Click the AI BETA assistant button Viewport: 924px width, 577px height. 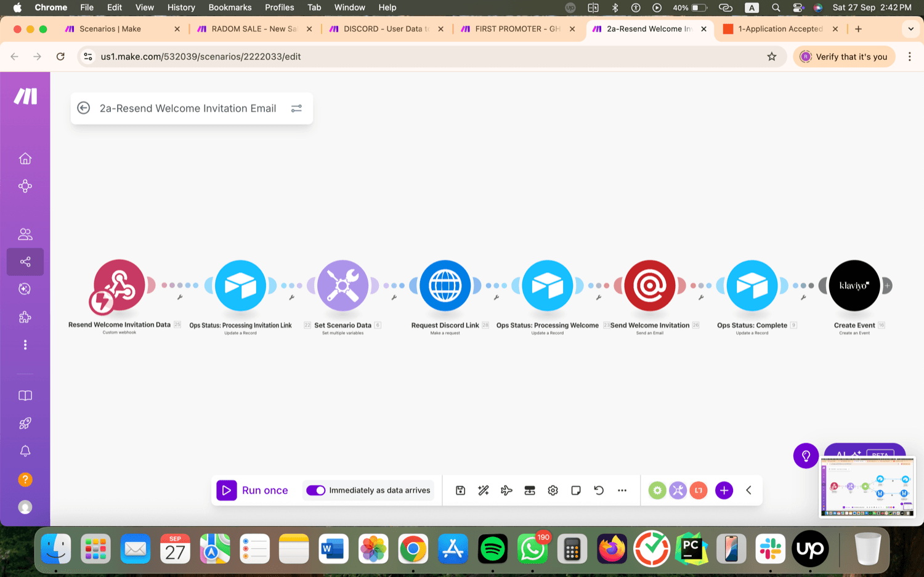(x=865, y=451)
